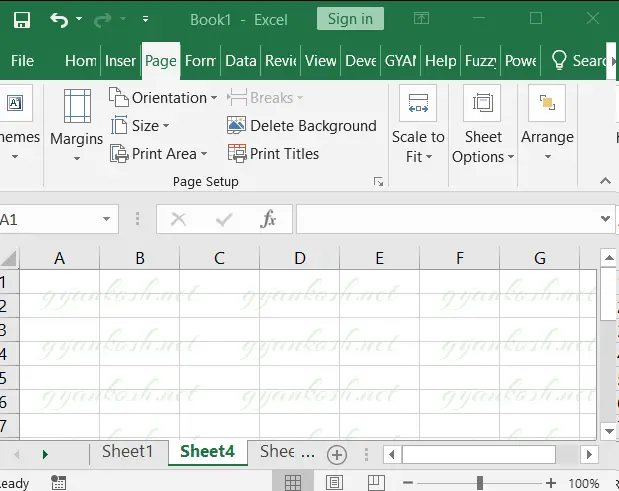Switch to Page Layout view
The width and height of the screenshot is (619, 491).
click(x=334, y=482)
